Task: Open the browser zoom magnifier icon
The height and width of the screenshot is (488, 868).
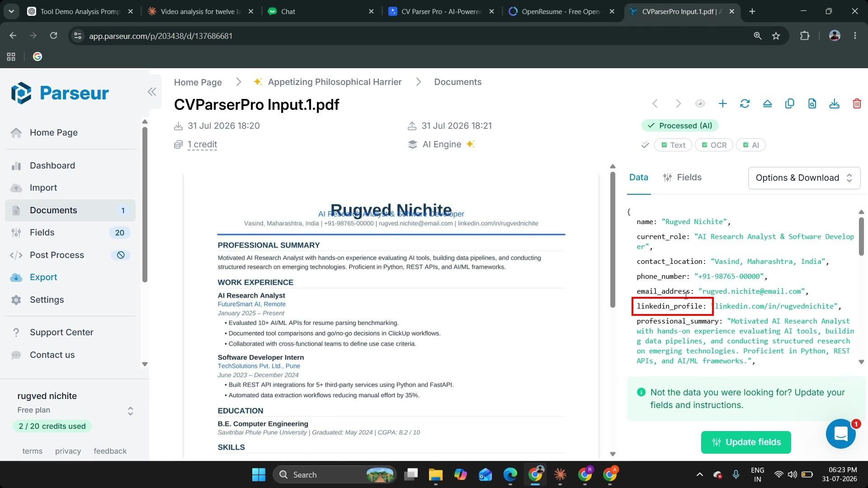Action: pos(758,36)
